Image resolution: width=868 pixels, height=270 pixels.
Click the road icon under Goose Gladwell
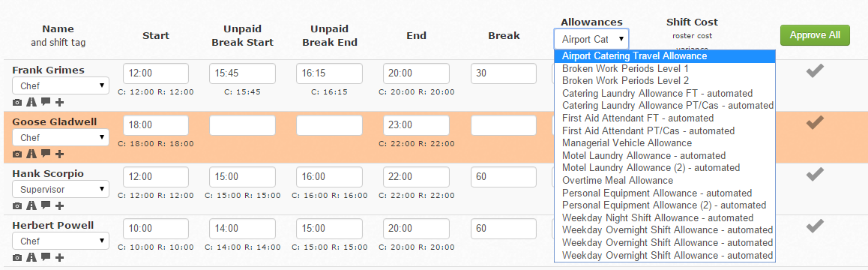click(31, 154)
